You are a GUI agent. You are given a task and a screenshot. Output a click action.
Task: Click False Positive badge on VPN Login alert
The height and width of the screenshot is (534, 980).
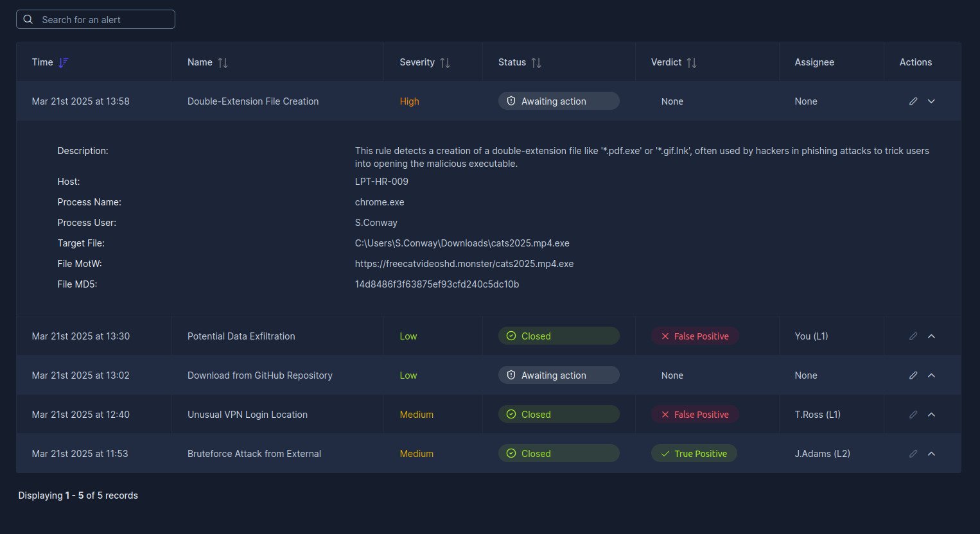tap(694, 415)
